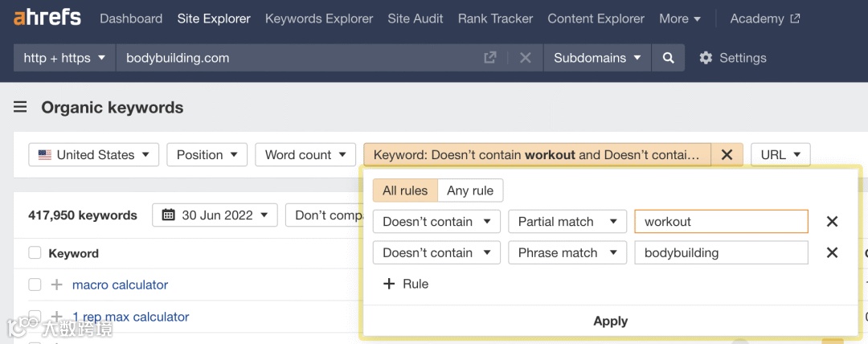Open the Academy external link
Image resolution: width=868 pixels, height=344 pixels.
tap(764, 18)
